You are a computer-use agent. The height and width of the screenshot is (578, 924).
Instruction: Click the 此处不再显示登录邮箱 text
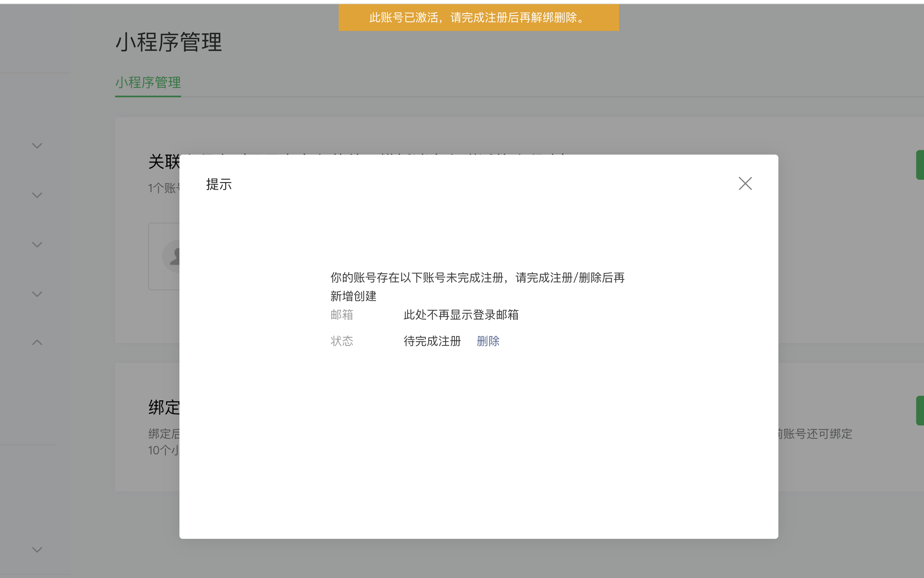point(461,315)
